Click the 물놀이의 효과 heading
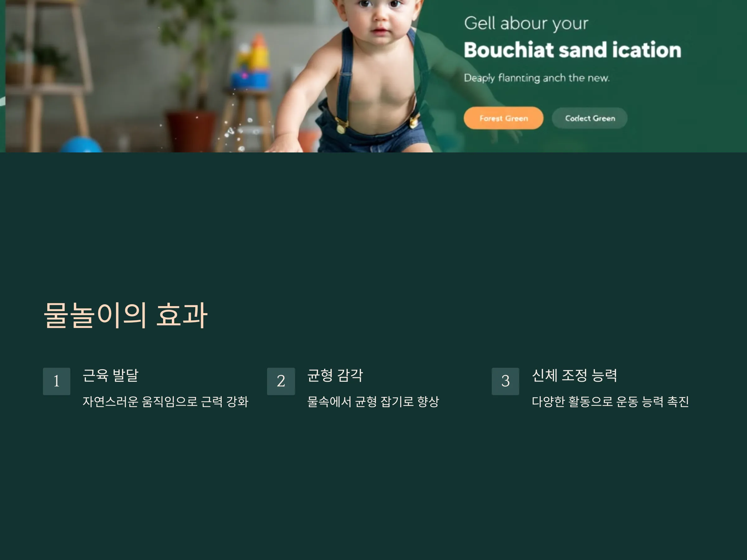 pos(125,315)
